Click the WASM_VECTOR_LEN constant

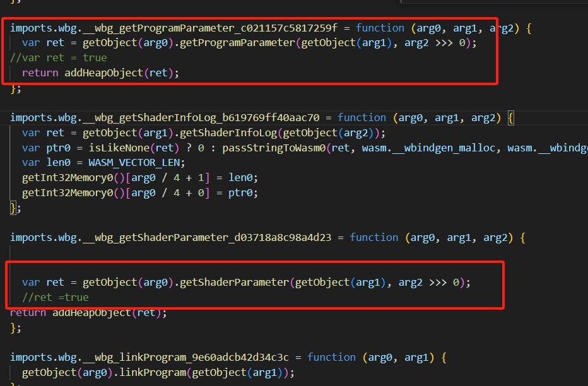point(134,163)
